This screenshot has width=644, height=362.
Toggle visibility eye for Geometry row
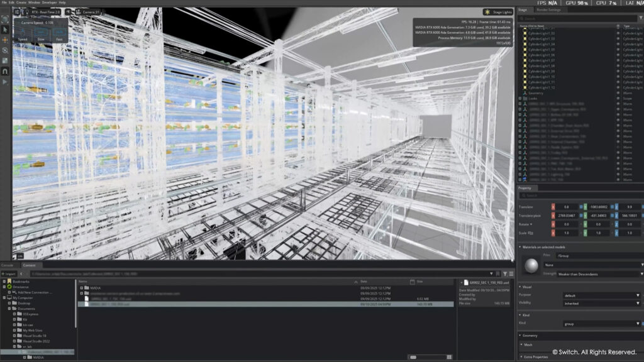point(618,93)
